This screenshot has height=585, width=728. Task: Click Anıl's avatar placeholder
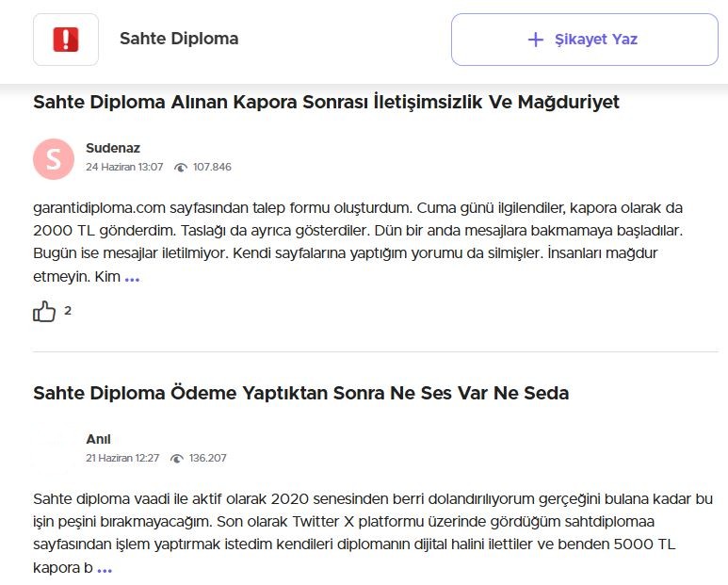point(54,450)
